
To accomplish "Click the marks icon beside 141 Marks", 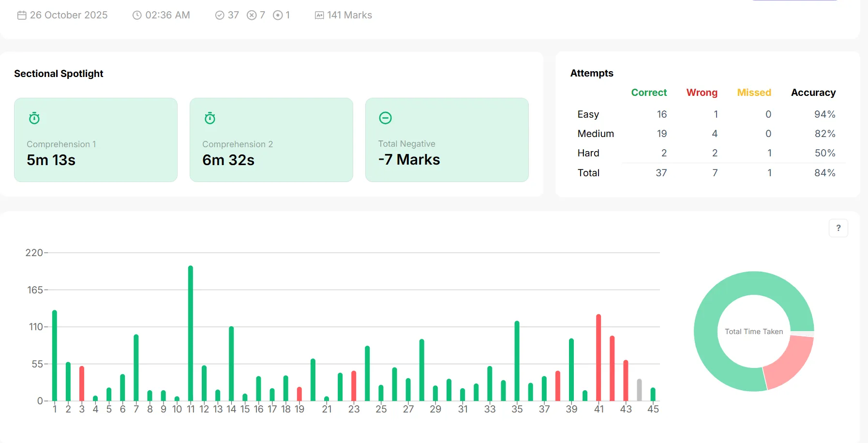I will click(x=319, y=15).
